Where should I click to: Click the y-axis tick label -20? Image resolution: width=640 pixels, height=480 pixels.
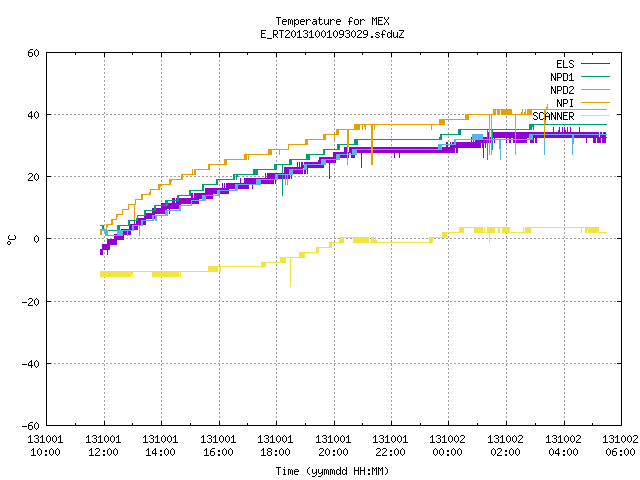(31, 302)
